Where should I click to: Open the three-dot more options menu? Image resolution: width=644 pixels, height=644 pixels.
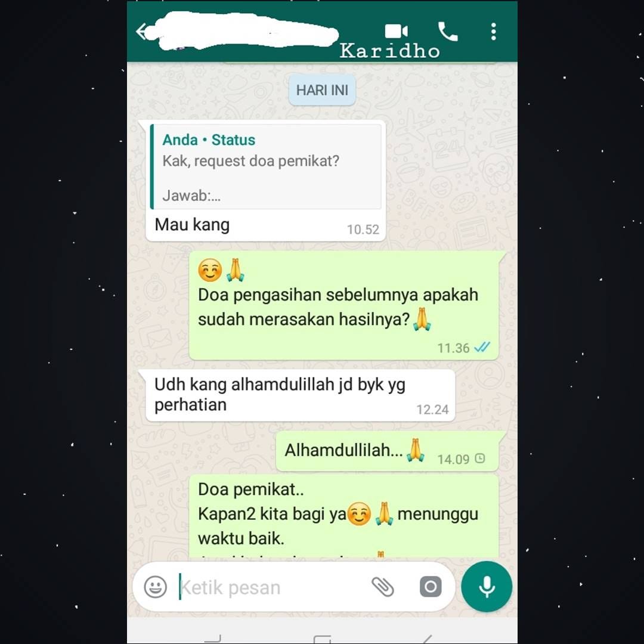pos(493,32)
